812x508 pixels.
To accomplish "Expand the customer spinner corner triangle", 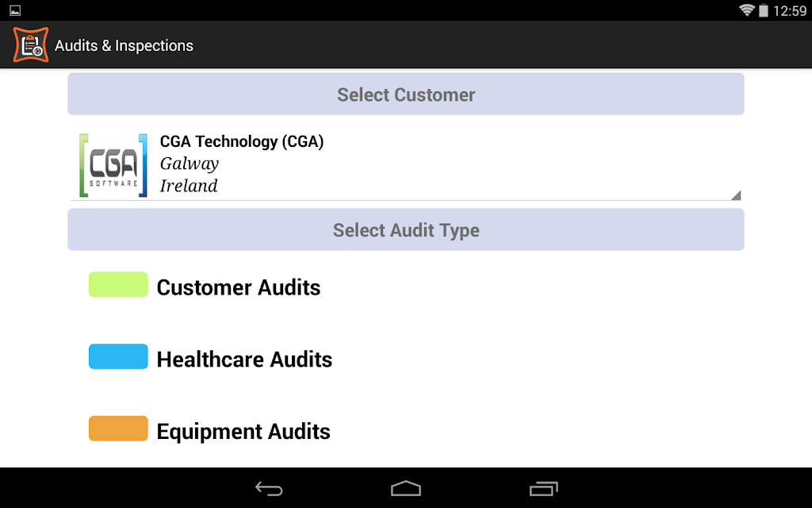I will (736, 195).
